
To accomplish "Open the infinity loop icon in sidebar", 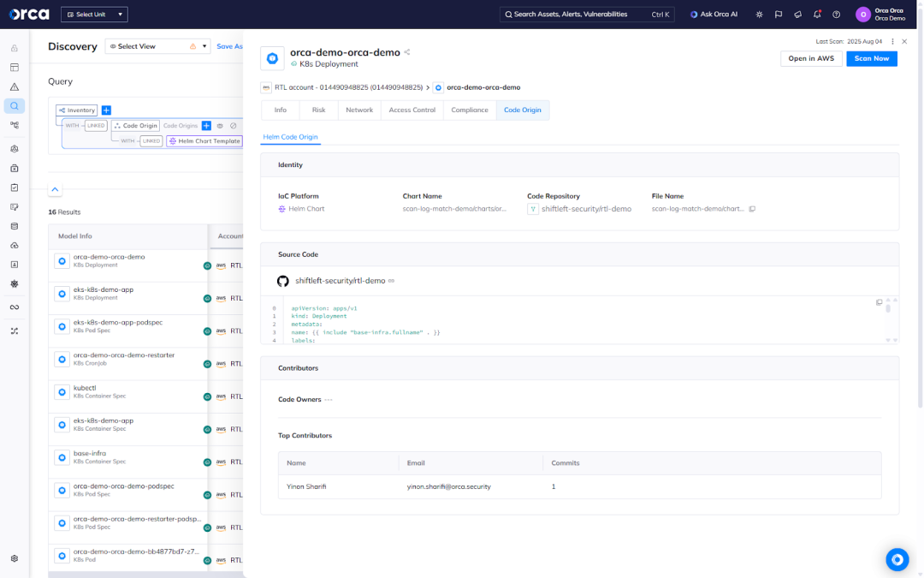I will click(15, 307).
